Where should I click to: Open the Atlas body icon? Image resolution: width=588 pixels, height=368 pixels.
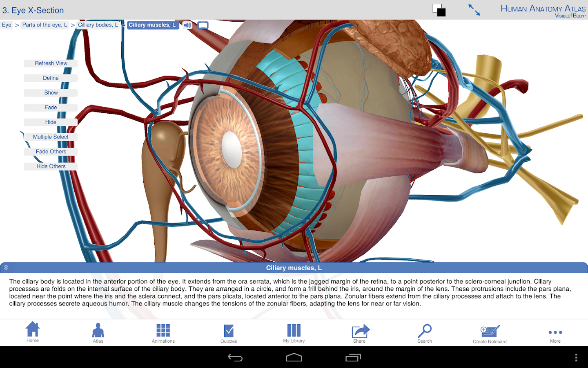[98, 333]
